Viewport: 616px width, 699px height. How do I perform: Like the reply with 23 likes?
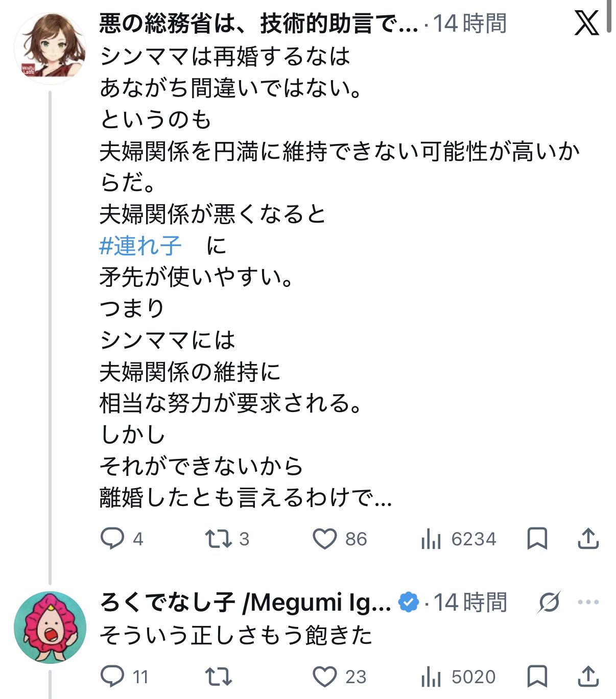(x=325, y=677)
